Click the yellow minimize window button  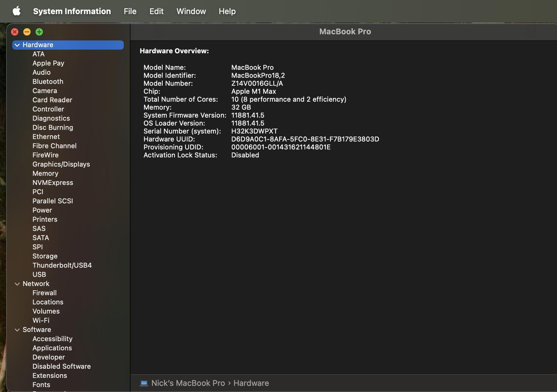pyautogui.click(x=27, y=32)
